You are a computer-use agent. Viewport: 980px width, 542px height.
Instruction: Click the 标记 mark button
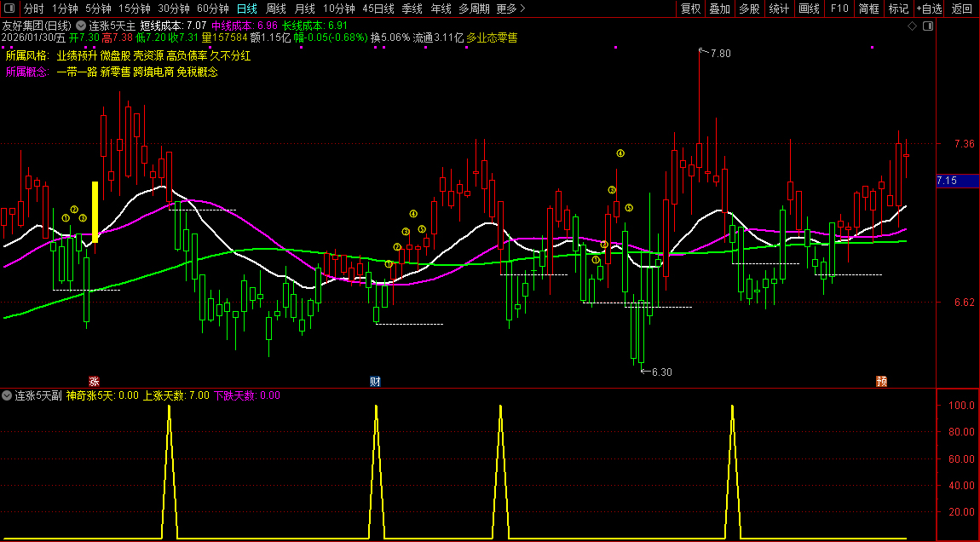tap(898, 9)
